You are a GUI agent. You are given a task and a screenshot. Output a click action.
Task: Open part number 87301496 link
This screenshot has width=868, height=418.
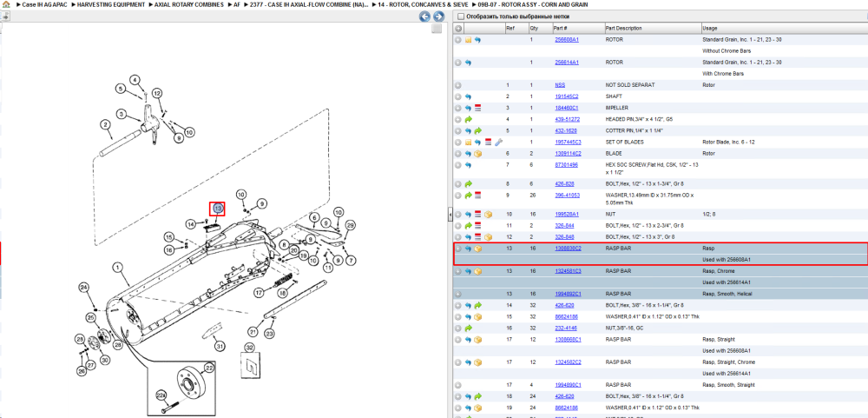coord(566,165)
